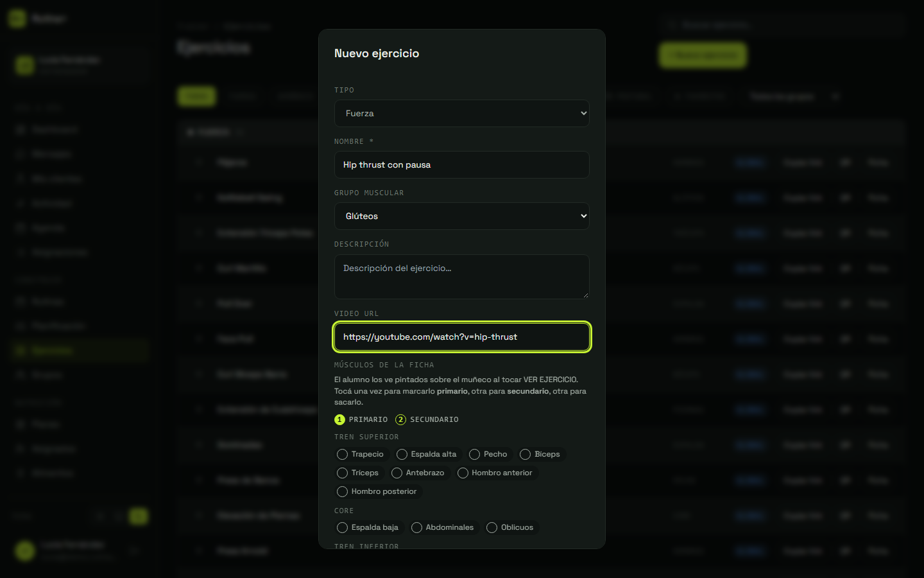Expand the Grupo muscular dropdown showing Glúteos
Image resolution: width=924 pixels, height=578 pixels.
tap(462, 216)
